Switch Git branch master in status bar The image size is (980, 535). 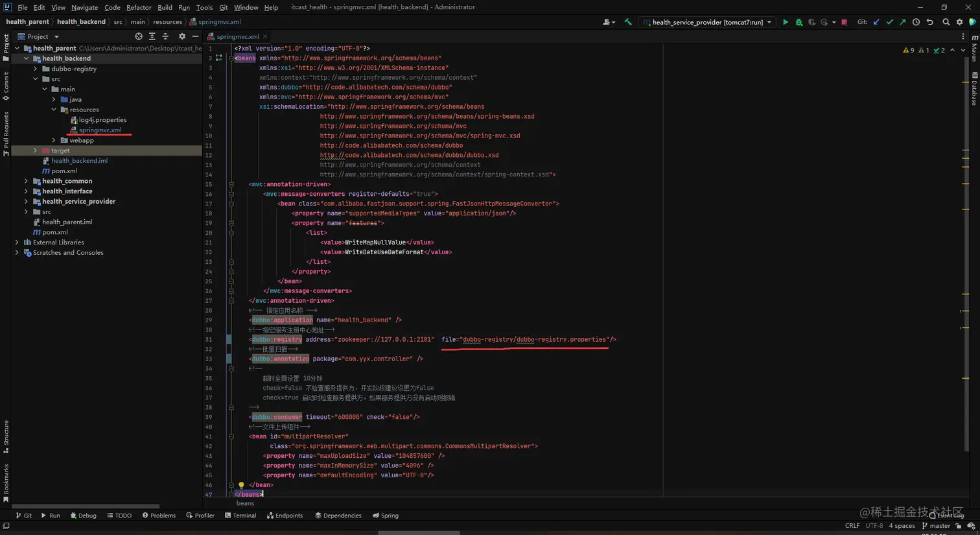pyautogui.click(x=936, y=526)
